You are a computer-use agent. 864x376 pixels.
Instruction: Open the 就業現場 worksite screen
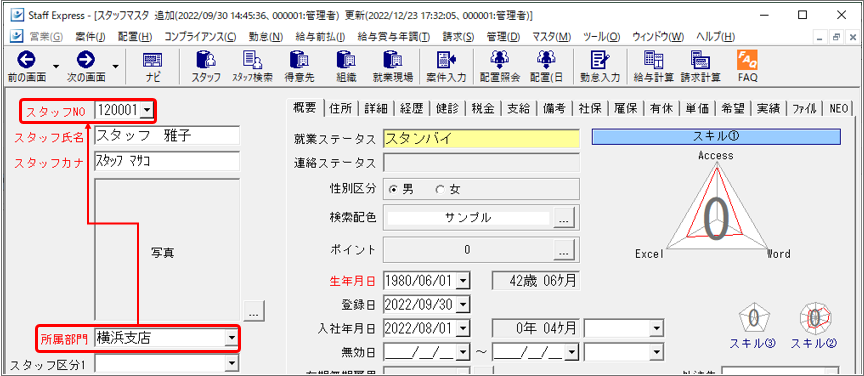click(392, 67)
